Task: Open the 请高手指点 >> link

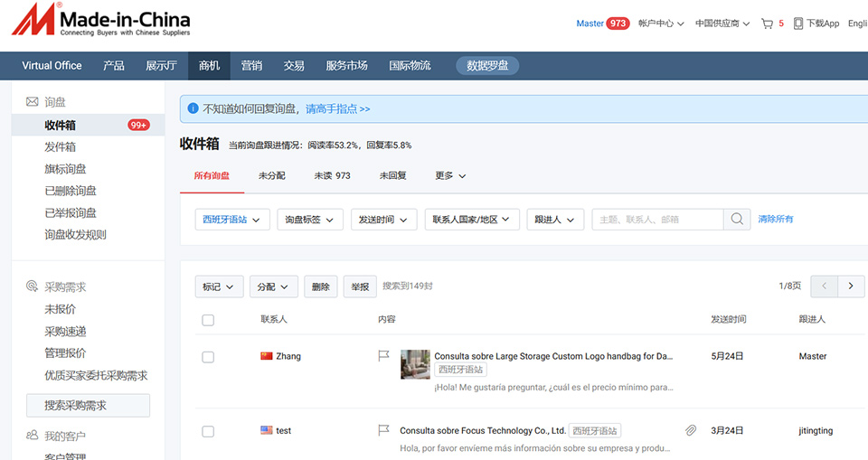Action: tap(337, 109)
